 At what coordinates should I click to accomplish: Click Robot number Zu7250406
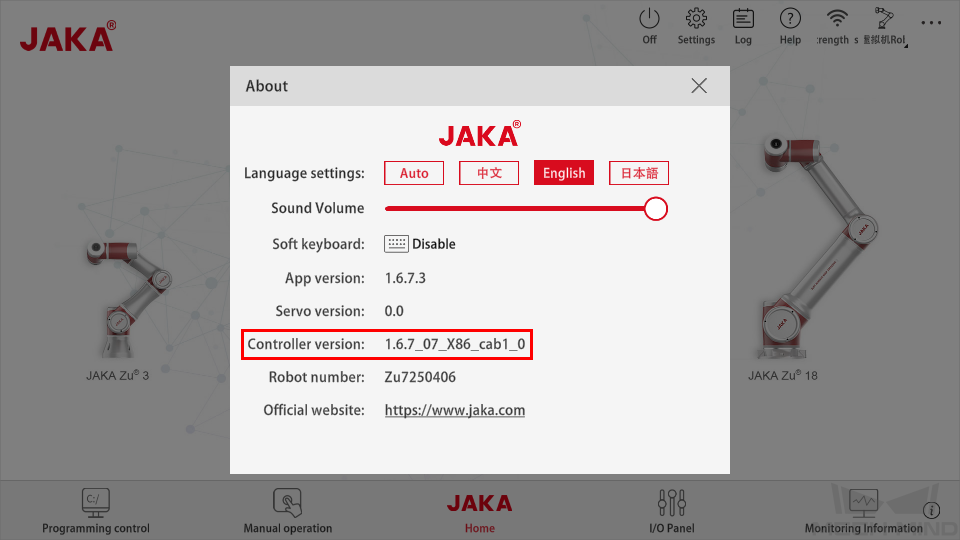420,377
